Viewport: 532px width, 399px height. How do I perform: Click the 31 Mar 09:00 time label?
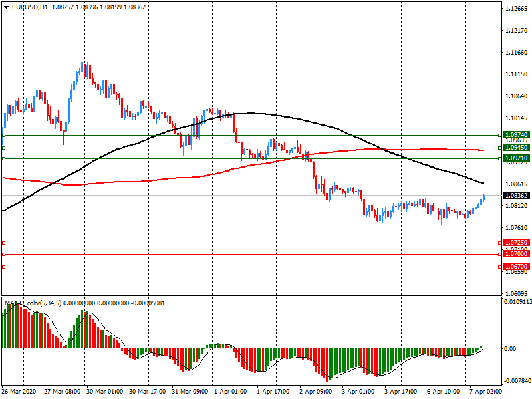[x=190, y=392]
